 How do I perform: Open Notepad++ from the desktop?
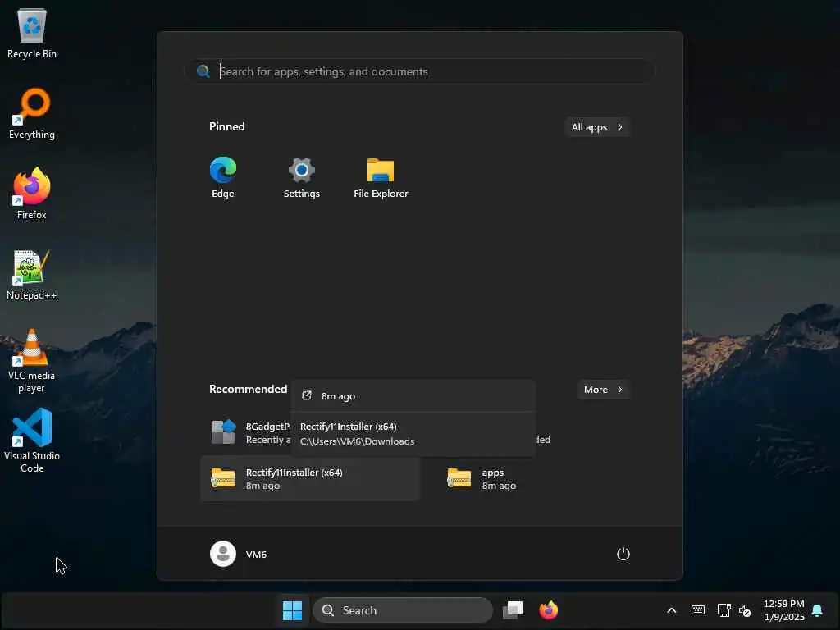tap(32, 274)
